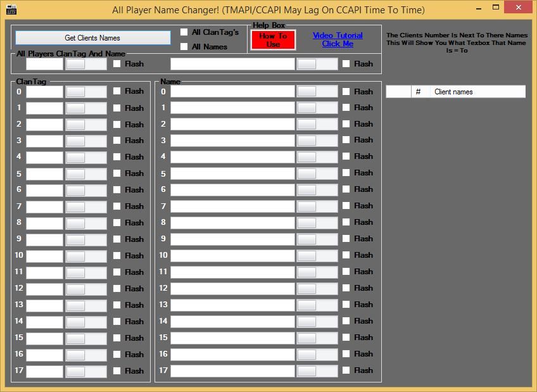537x392 pixels.
Task: Focus the All Players Name text box
Action: tap(232, 64)
